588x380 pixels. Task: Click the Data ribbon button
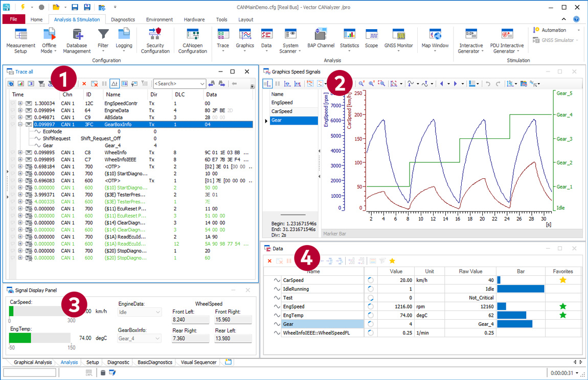(266, 40)
